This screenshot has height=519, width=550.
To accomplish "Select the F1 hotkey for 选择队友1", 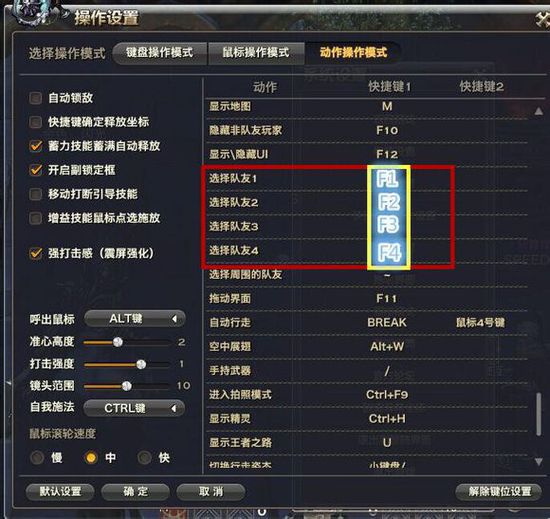I will [x=387, y=178].
